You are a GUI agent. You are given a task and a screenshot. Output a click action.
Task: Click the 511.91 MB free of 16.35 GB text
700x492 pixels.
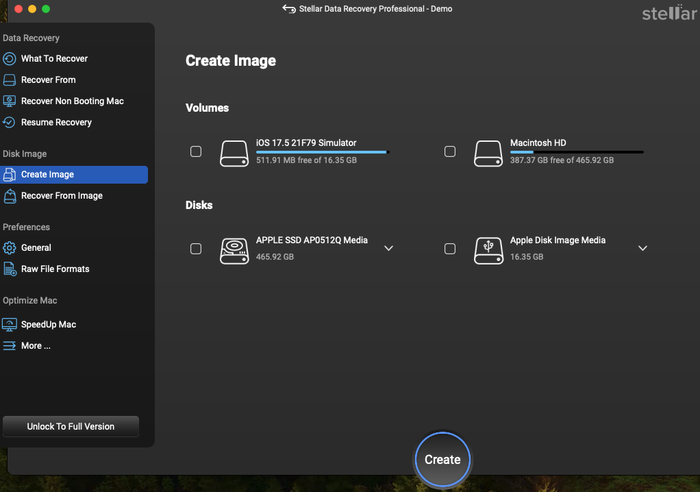click(306, 160)
